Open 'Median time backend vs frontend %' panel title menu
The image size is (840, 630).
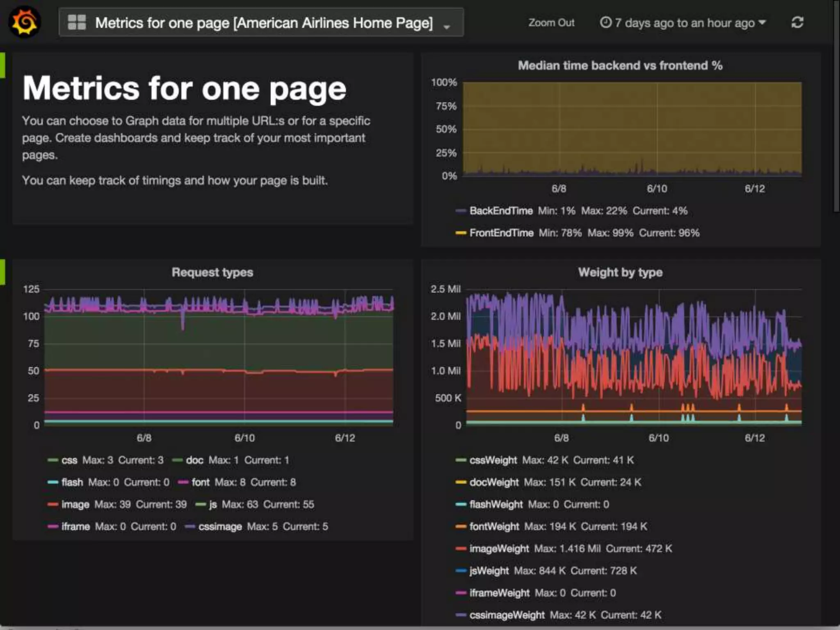(x=620, y=66)
